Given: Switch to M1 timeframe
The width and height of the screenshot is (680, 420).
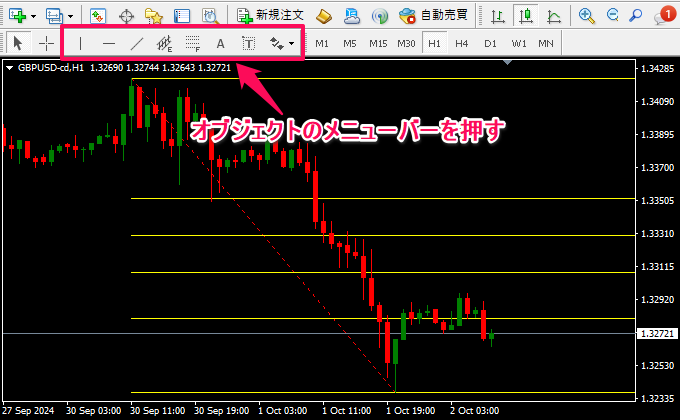Looking at the screenshot, I should [x=322, y=43].
